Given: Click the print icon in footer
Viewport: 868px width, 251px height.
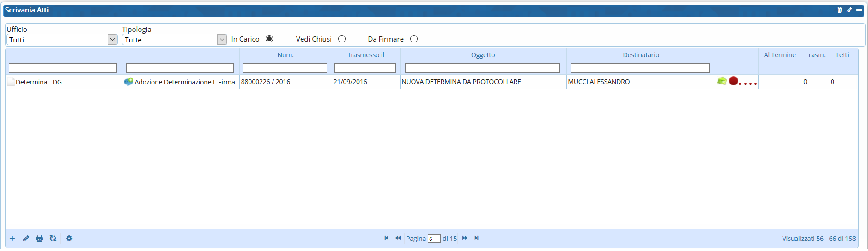Looking at the screenshot, I should (x=39, y=239).
